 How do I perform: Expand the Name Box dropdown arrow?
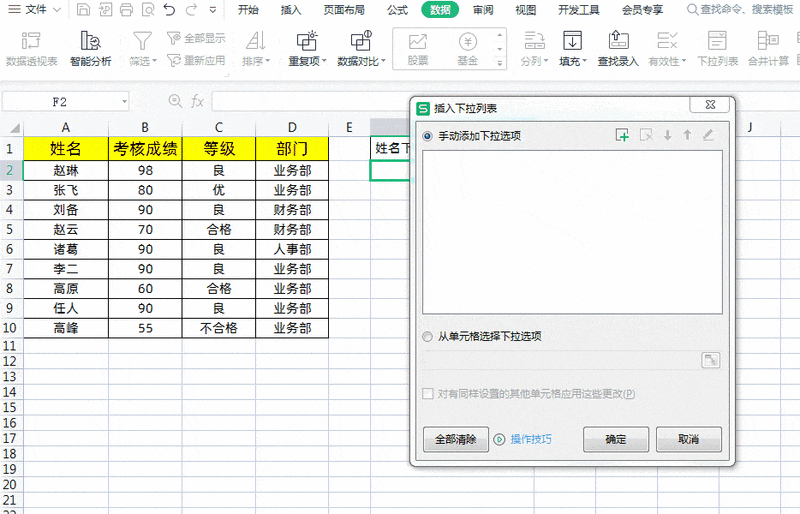124,102
